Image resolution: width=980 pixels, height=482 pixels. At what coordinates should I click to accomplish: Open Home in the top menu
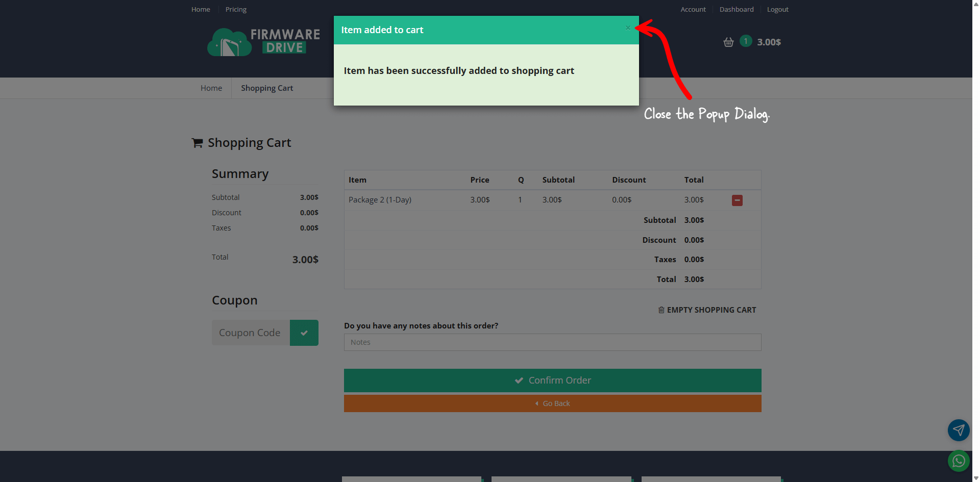(201, 10)
